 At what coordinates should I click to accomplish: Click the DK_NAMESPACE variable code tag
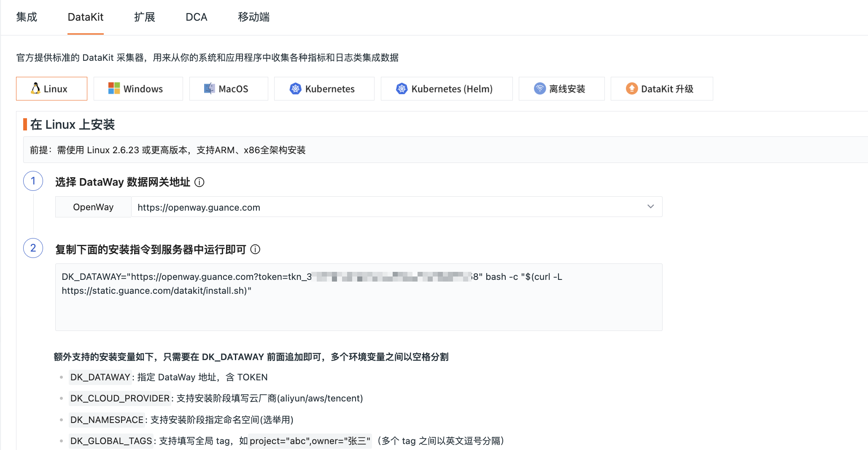click(107, 420)
